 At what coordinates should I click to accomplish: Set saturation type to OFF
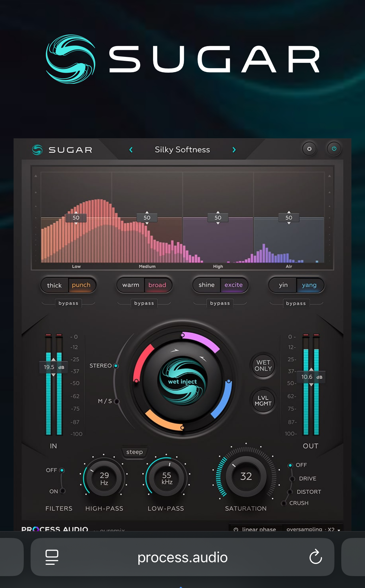point(298,465)
